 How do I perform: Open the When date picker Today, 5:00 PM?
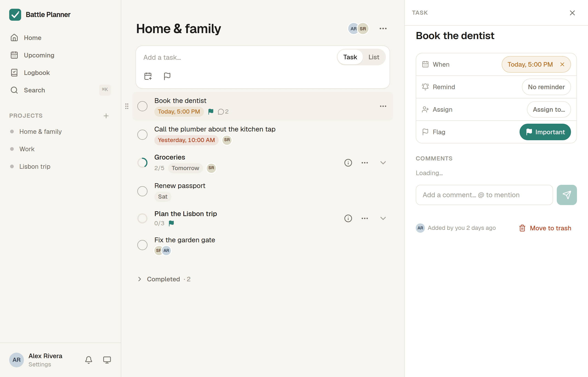530,64
